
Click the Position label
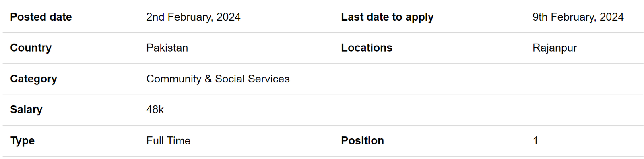point(362,140)
